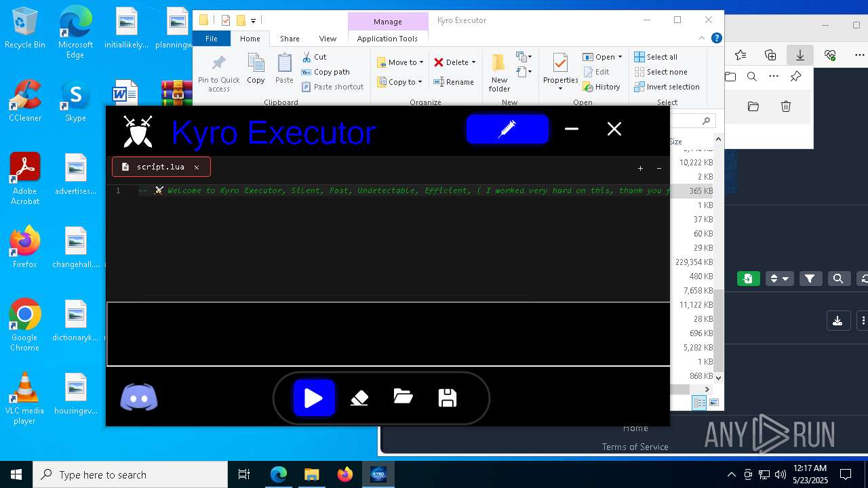Select the Application Tools tab

387,39
